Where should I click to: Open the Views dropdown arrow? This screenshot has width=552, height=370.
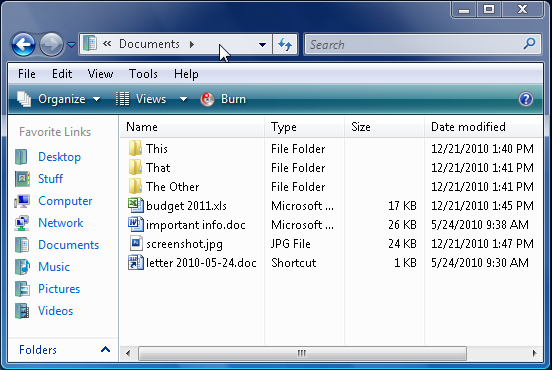click(x=183, y=100)
